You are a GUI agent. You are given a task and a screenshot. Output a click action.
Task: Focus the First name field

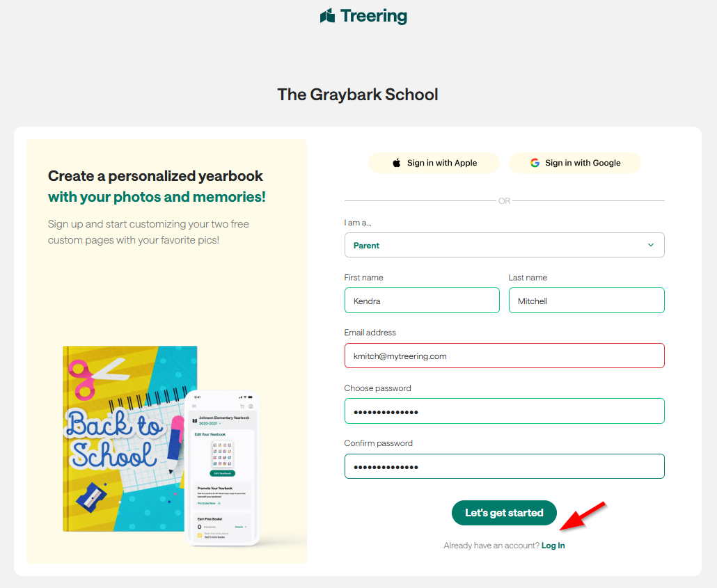coord(422,301)
